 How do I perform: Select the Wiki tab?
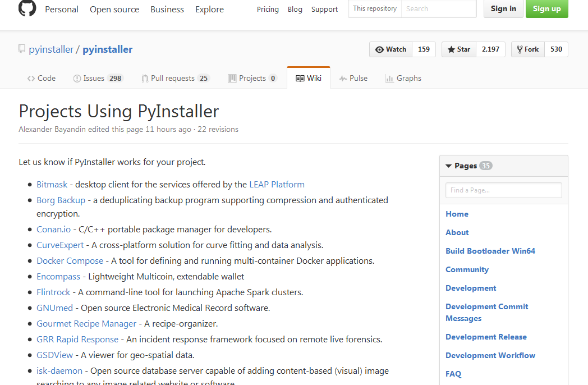click(309, 78)
